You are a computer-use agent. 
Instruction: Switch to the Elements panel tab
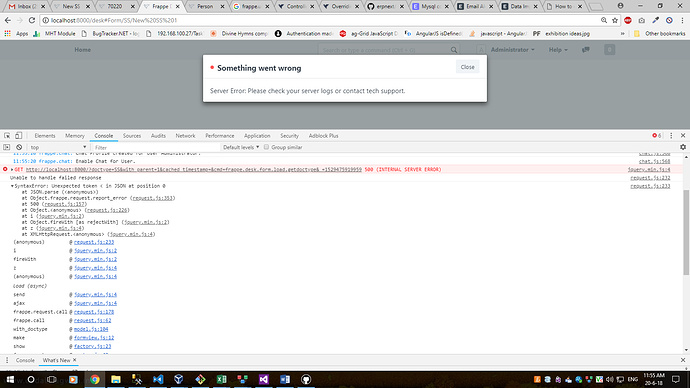[x=45, y=136]
